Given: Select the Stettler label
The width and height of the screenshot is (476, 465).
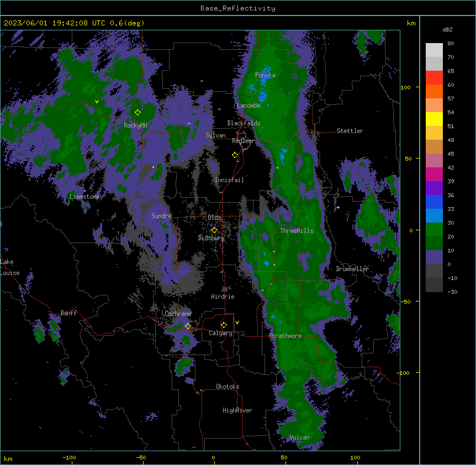Looking at the screenshot, I should (x=350, y=131).
